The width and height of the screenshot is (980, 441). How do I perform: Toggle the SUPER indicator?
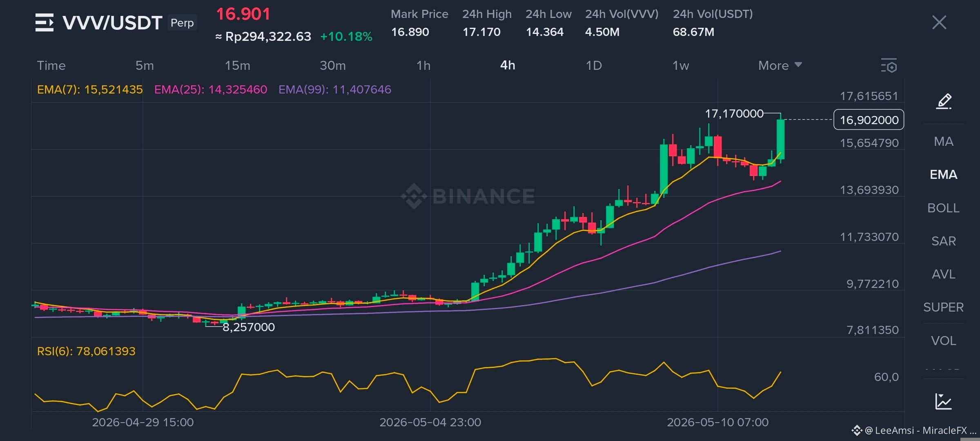[944, 307]
